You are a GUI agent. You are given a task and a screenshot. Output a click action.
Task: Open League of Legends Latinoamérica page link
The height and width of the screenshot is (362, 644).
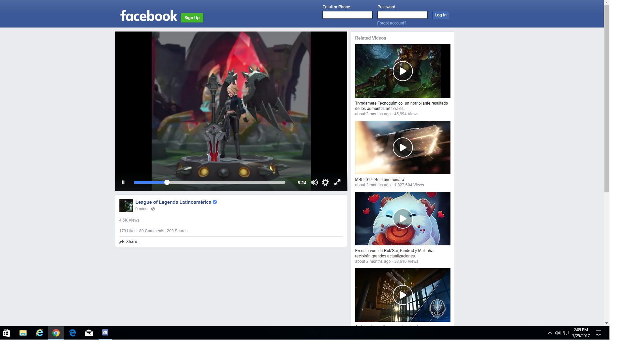(173, 202)
